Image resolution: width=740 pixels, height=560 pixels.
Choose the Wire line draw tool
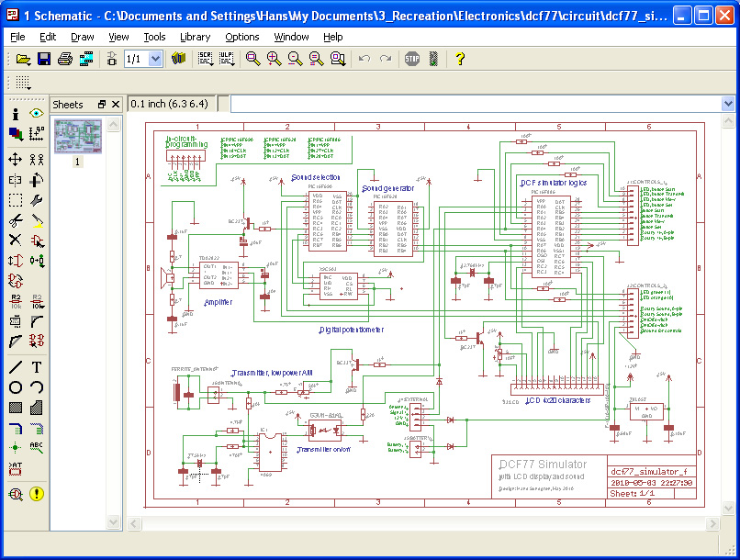coord(16,367)
